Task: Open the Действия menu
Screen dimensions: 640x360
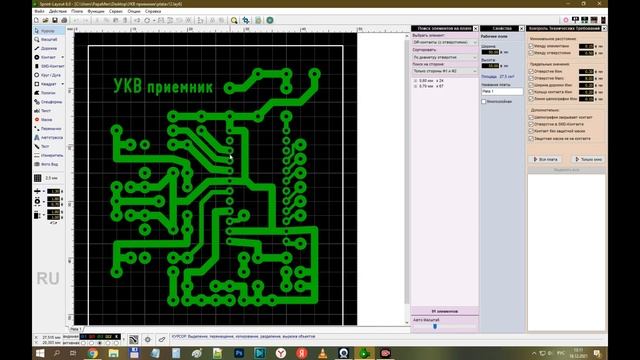Action: pos(58,11)
